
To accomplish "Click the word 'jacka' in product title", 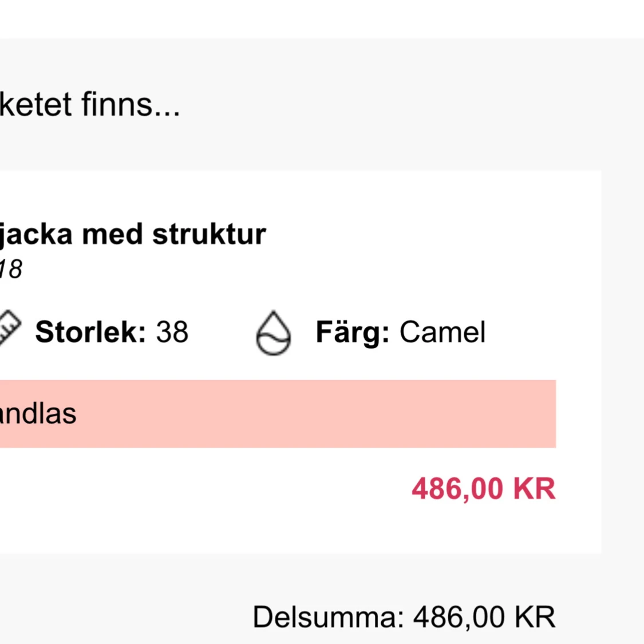I will click(36, 234).
